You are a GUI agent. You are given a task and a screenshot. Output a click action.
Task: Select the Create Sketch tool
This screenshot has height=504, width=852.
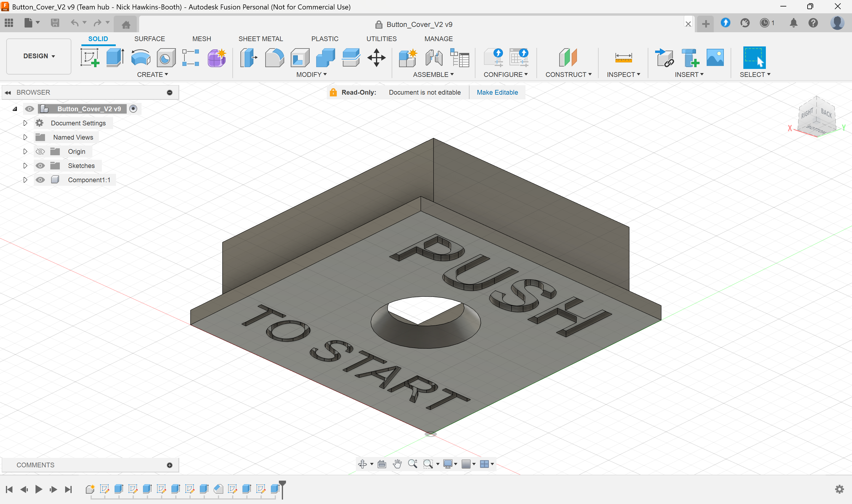pos(90,57)
